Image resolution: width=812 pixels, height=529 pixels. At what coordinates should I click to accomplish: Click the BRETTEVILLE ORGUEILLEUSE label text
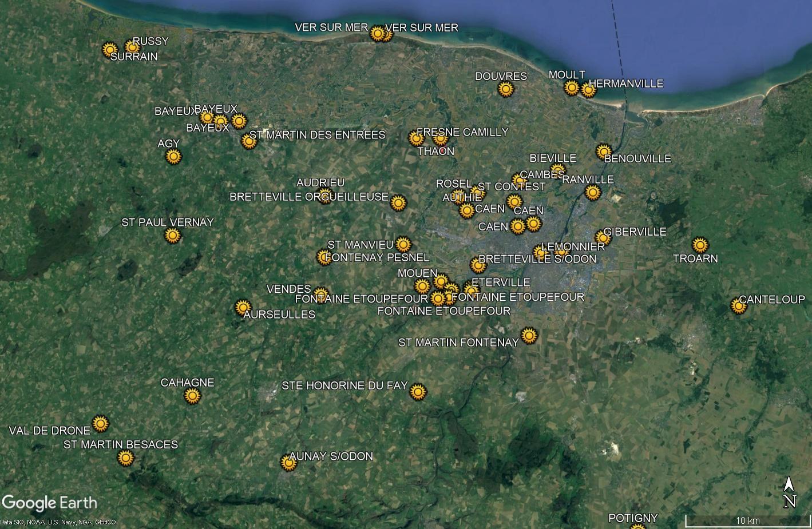coord(308,197)
